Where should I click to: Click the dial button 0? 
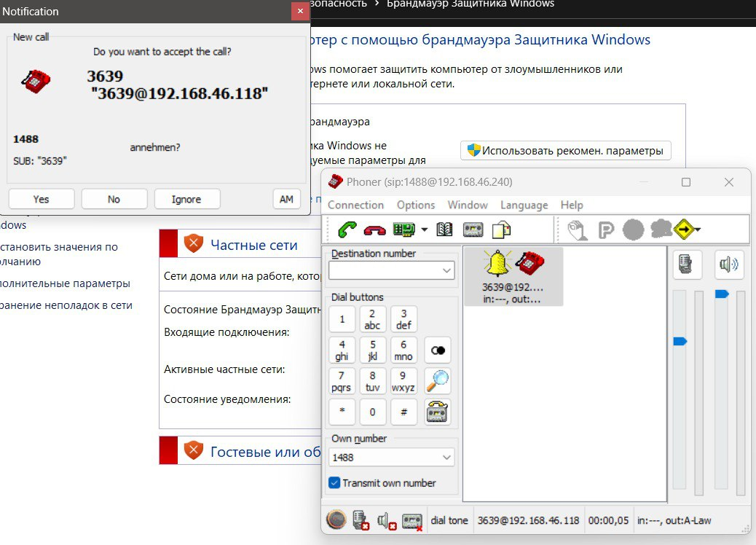[x=372, y=412]
